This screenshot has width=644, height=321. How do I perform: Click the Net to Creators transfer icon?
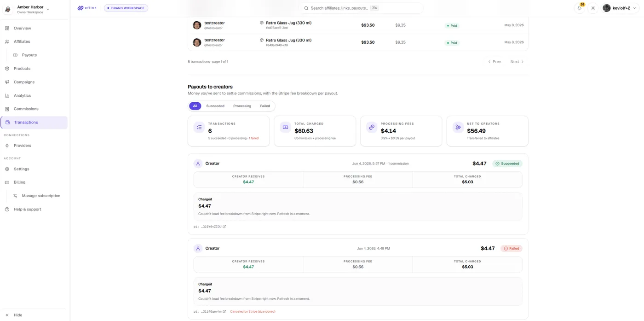(458, 127)
